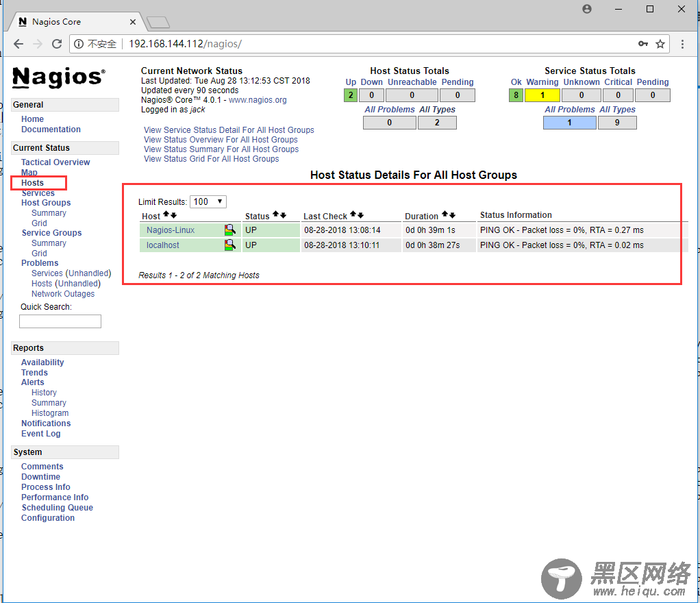This screenshot has width=700, height=603.
Task: Bookmark this page with the star
Action: pos(660,44)
